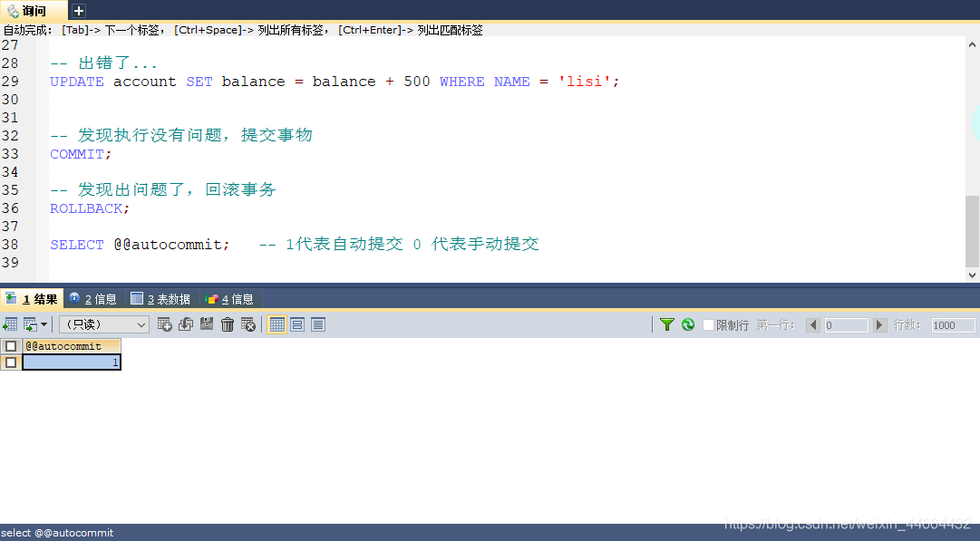Select the 3 表数据 table data tab
This screenshot has width=980, height=541.
pos(161,299)
